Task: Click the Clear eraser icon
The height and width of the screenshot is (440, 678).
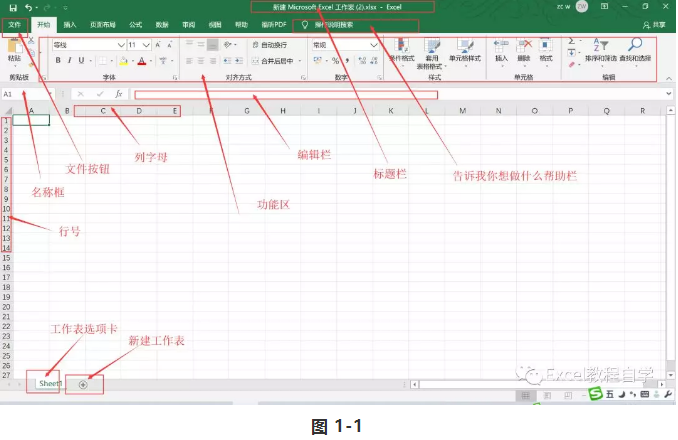Action: click(x=572, y=64)
